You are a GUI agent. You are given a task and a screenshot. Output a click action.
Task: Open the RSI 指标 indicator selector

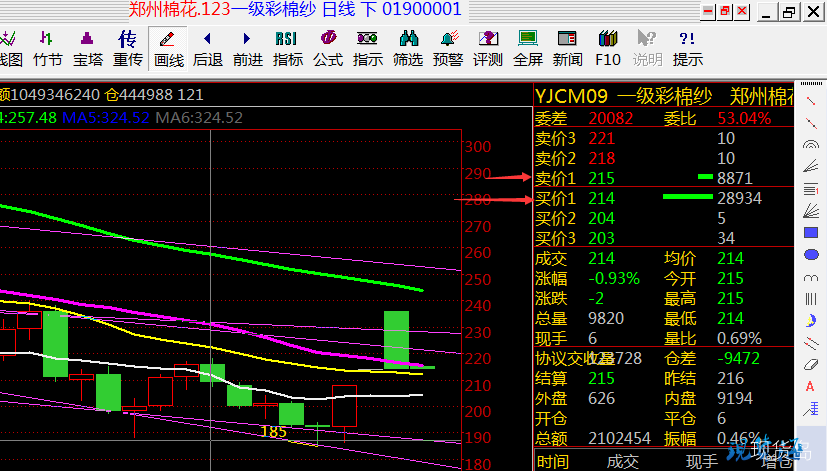(x=287, y=47)
